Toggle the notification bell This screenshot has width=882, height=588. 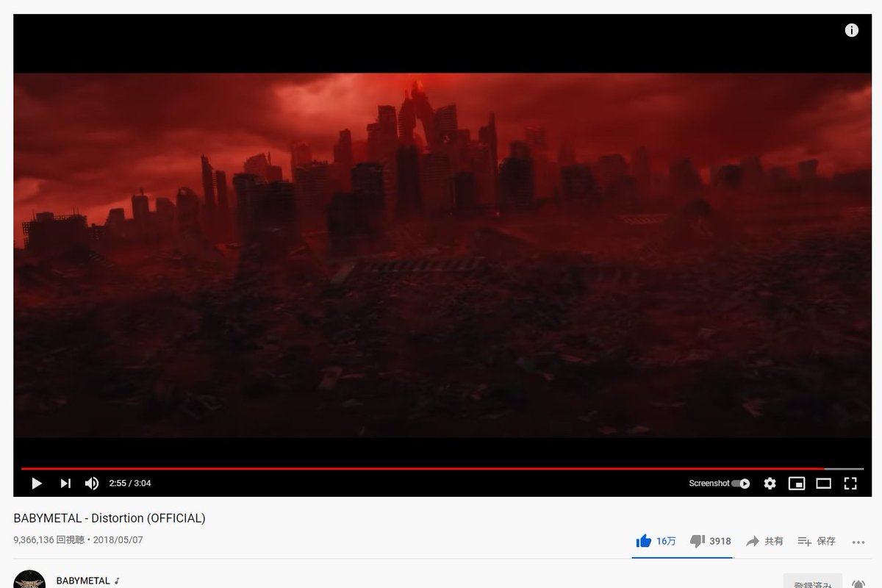pos(857,582)
